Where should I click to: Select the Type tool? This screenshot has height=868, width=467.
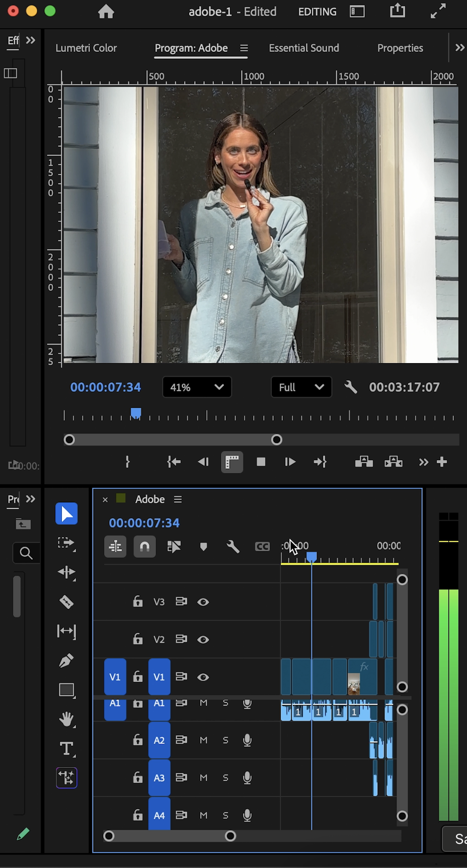click(x=66, y=749)
